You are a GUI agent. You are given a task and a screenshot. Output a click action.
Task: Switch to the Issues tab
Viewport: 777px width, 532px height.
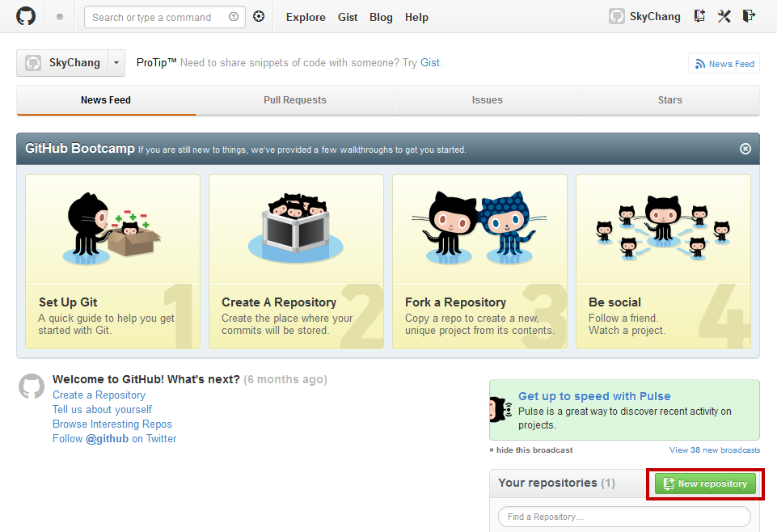tap(487, 100)
